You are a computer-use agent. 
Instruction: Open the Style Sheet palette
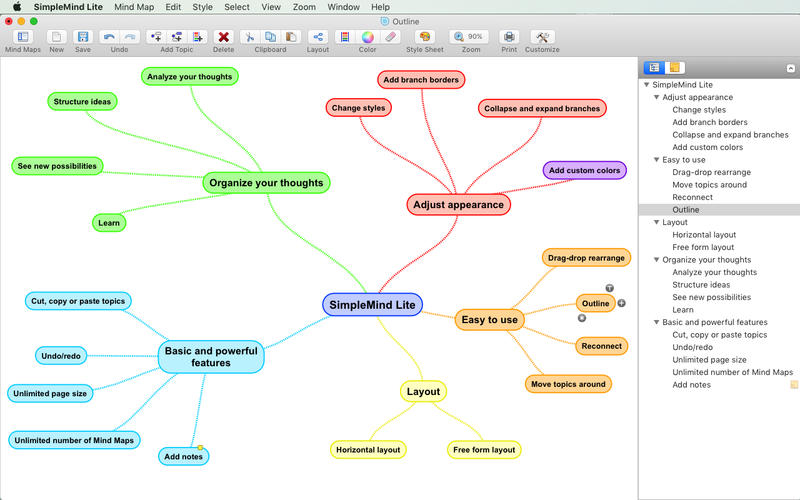point(424,37)
